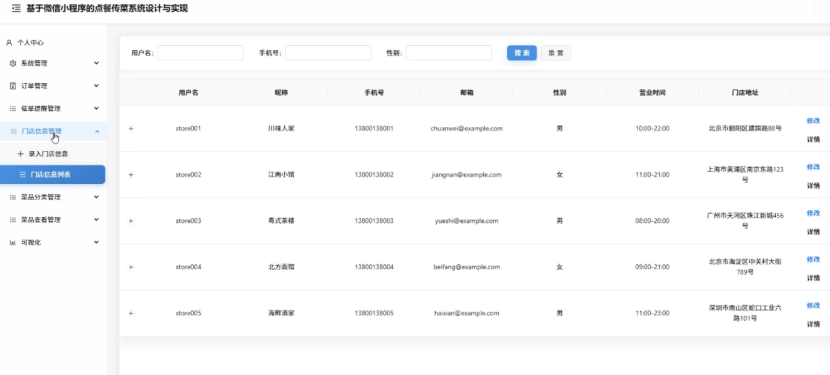Collapse the 门店信息管理 menu chevron

click(97, 131)
